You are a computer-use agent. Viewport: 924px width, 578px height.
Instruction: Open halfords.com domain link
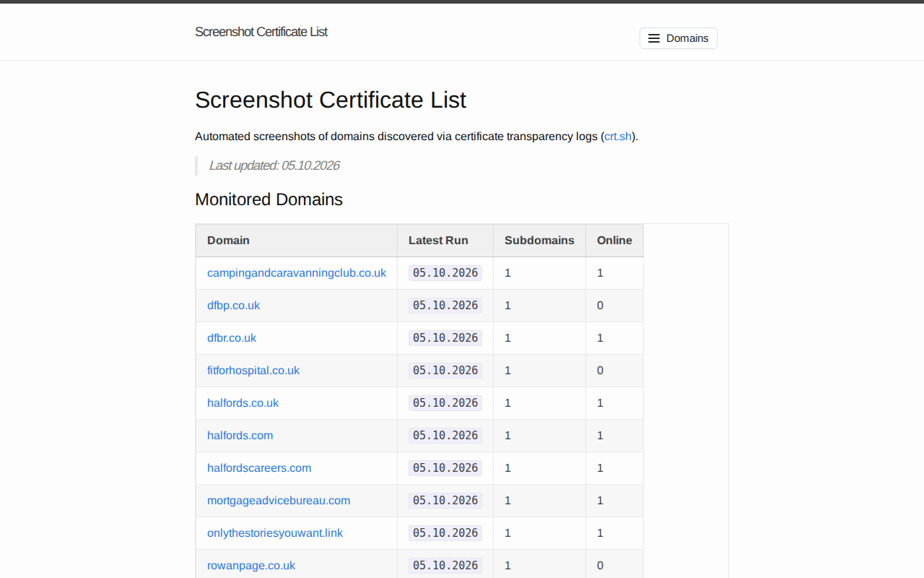[240, 436]
